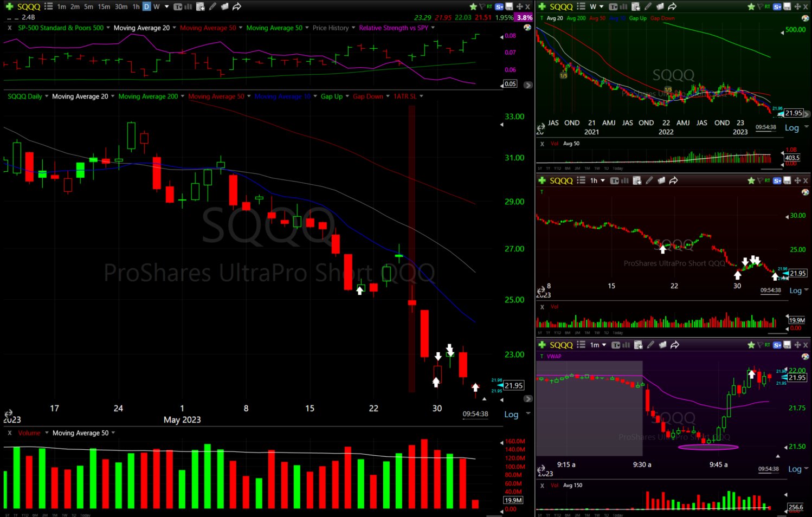Click the Volume label in main volume pane

point(29,433)
